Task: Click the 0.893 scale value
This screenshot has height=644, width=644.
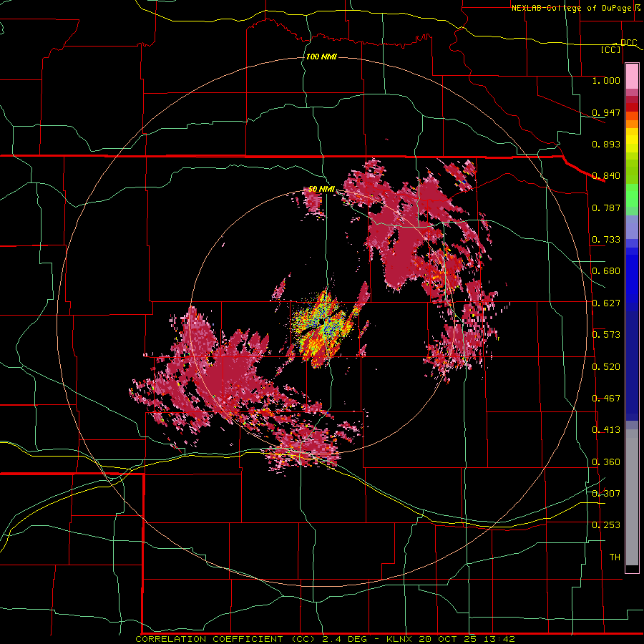Action: (606, 144)
